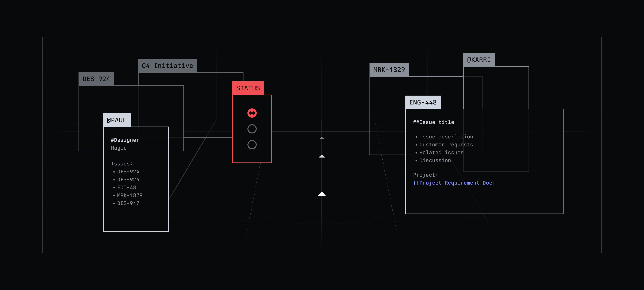Open MRK-1829 from Paul's issues list

click(129, 195)
